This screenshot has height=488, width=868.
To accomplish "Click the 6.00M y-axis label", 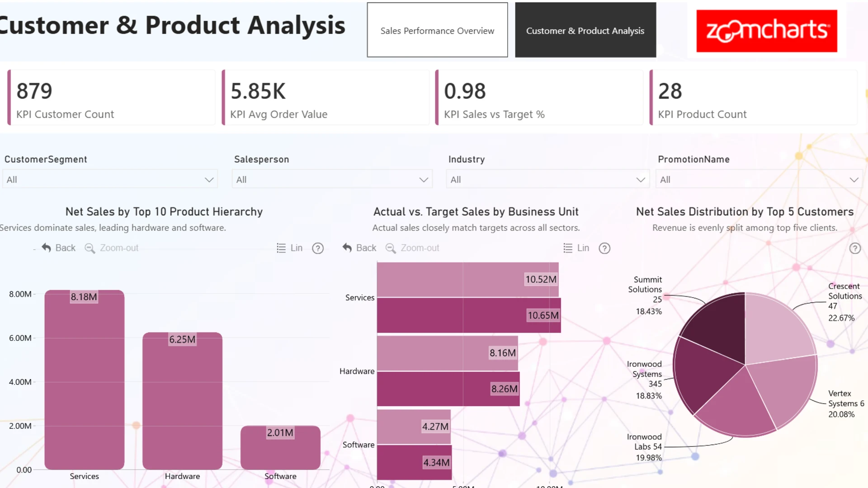I will click(x=20, y=338).
